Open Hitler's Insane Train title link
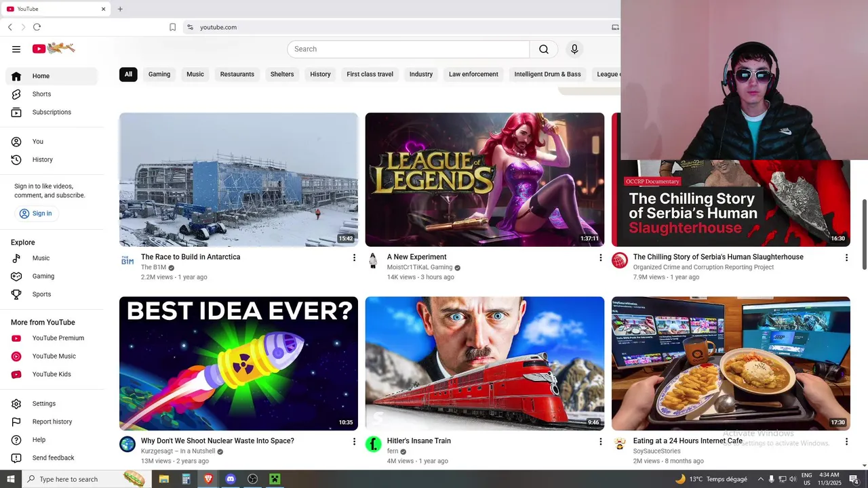 (418, 441)
